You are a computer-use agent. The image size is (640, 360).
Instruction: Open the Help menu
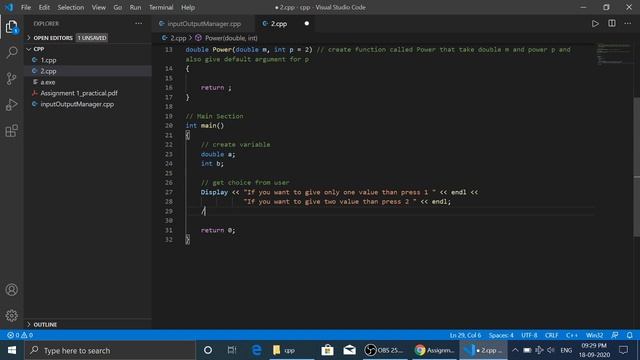click(x=188, y=7)
